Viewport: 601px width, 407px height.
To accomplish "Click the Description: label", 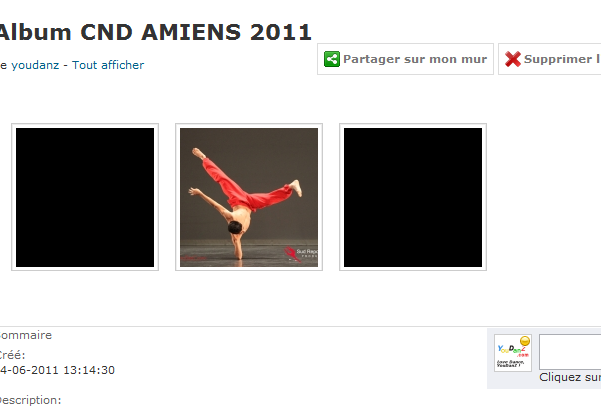I will tap(30, 400).
